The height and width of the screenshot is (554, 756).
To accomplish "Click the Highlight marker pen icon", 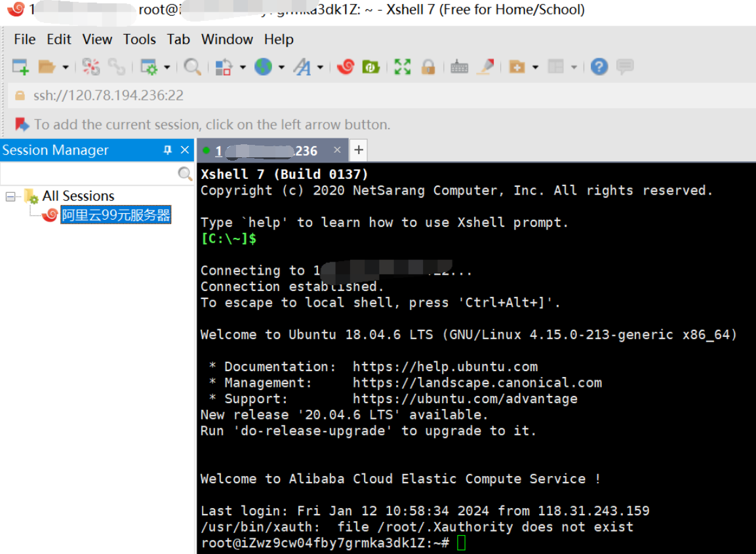I will 486,67.
